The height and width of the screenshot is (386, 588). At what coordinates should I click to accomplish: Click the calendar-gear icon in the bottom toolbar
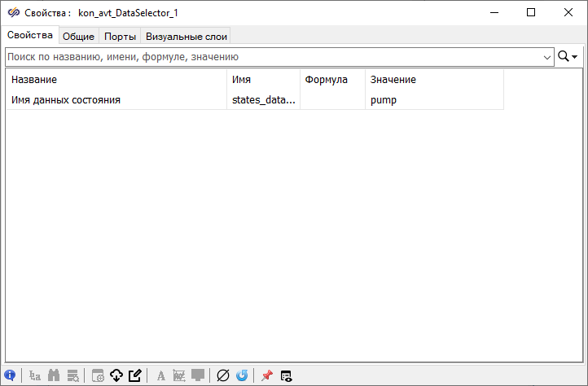[98, 375]
